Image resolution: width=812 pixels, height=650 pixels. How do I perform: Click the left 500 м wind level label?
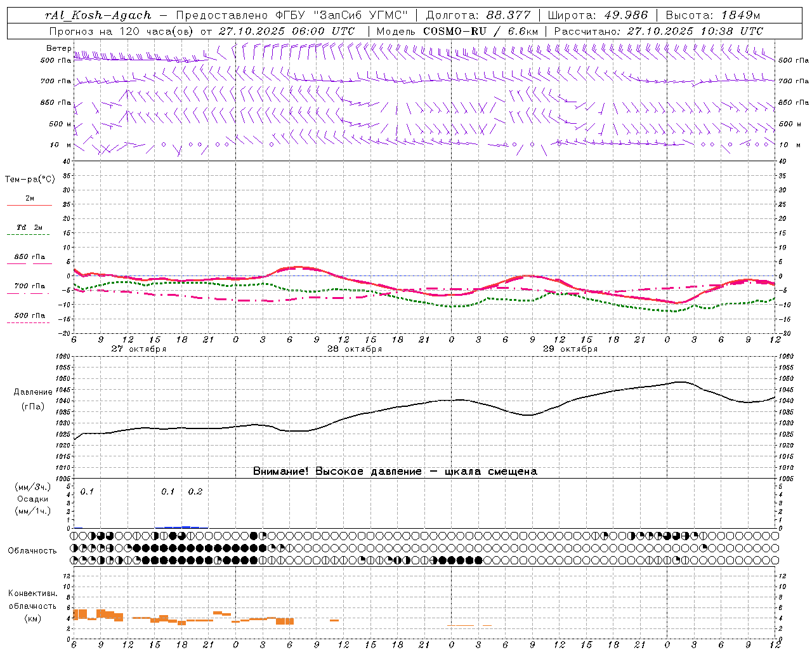pyautogui.click(x=60, y=124)
